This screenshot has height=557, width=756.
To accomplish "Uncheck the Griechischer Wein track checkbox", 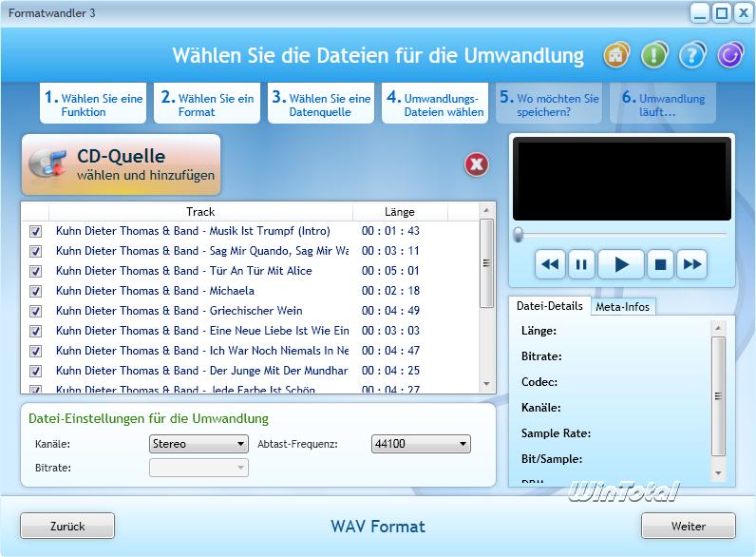I will pos(36,311).
